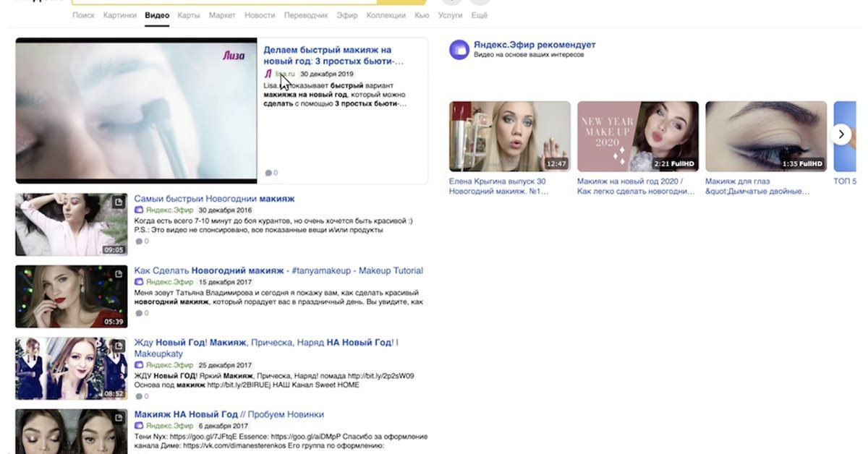The image size is (868, 454).
Task: Play the large Лиза makeup video preview
Action: (x=136, y=111)
